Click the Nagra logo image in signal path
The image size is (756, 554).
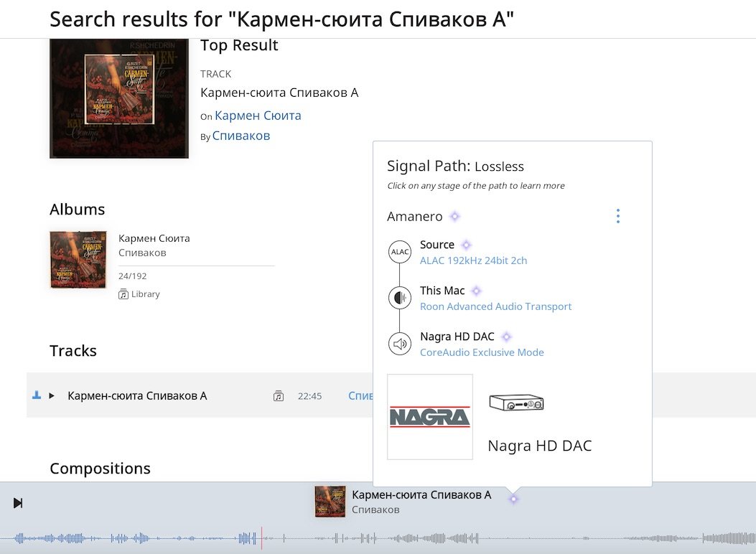pyautogui.click(x=429, y=416)
